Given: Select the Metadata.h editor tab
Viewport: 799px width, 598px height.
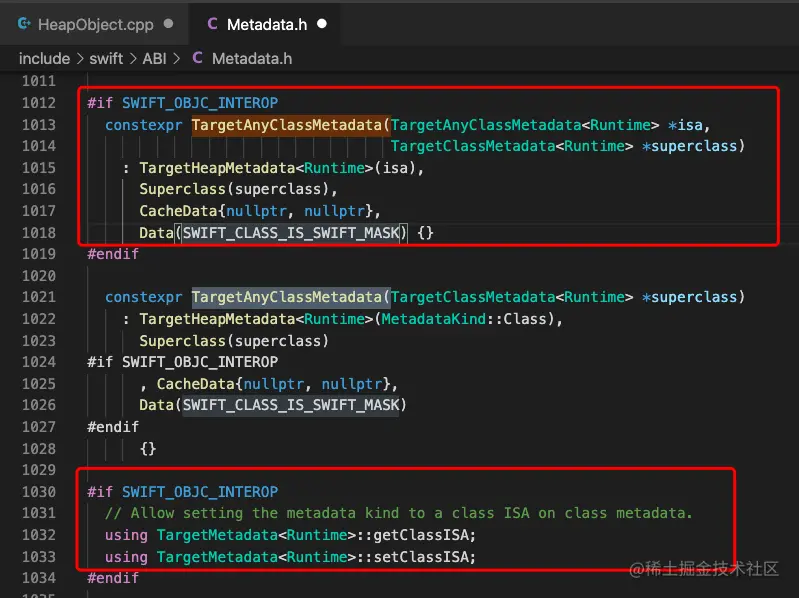Looking at the screenshot, I should pos(265,24).
